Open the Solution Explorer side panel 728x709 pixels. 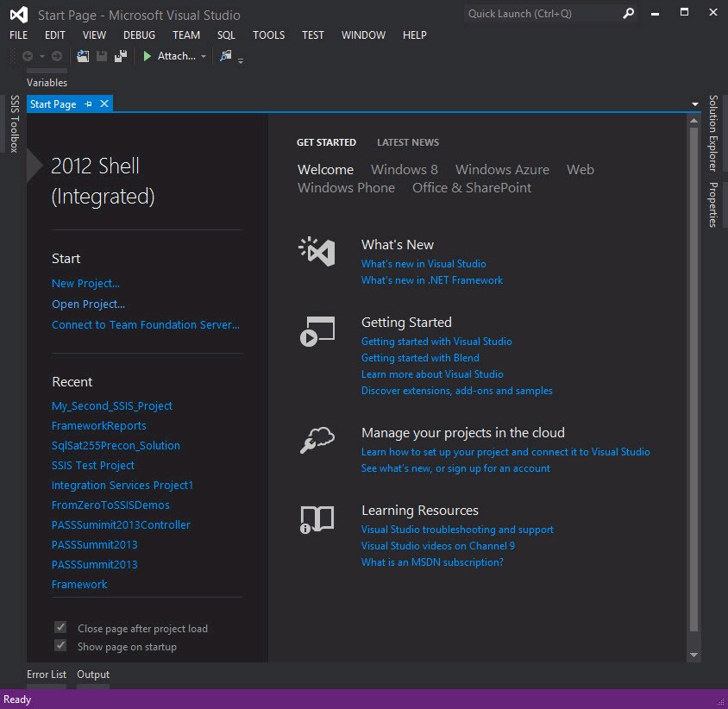click(x=713, y=134)
